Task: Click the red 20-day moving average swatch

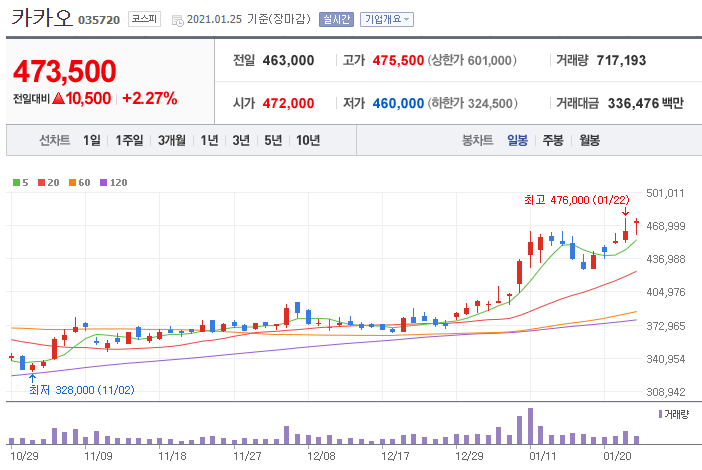Action: point(42,183)
